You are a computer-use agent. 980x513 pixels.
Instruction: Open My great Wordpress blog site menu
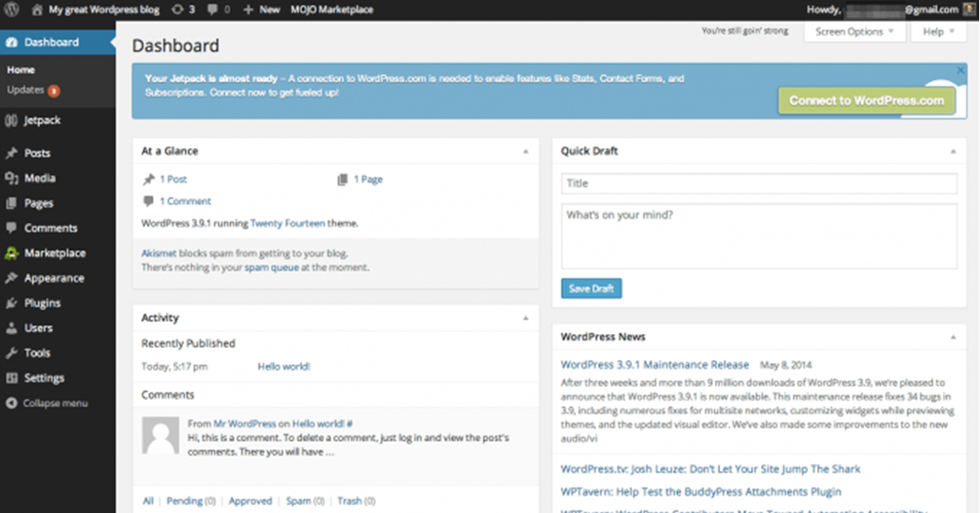tap(104, 10)
